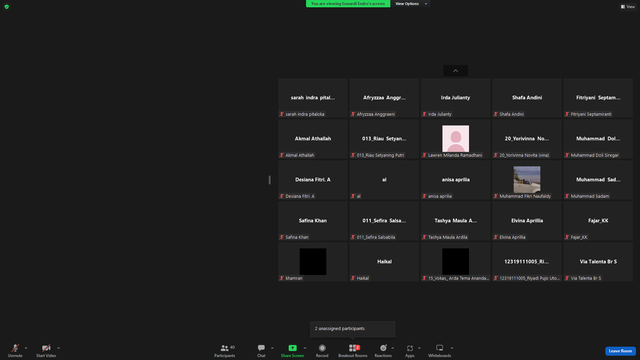Expand whiteboards options arrow
This screenshot has height=360, width=640.
pos(452,348)
